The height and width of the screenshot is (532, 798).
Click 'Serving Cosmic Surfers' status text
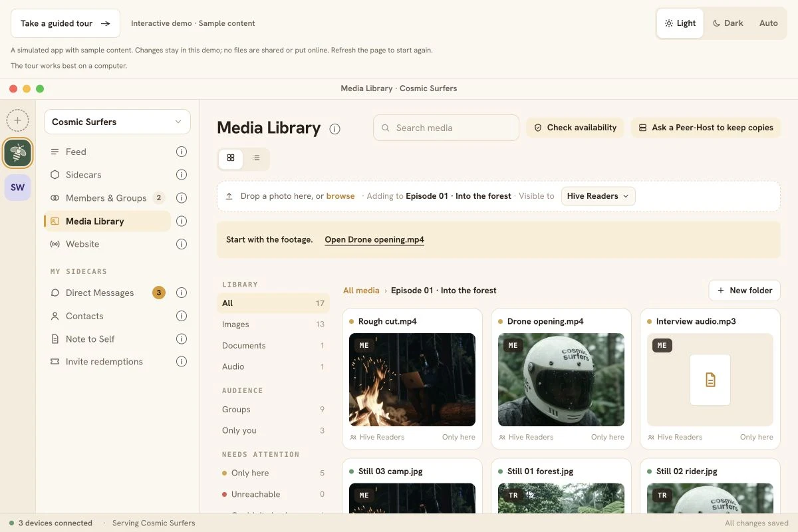(154, 523)
